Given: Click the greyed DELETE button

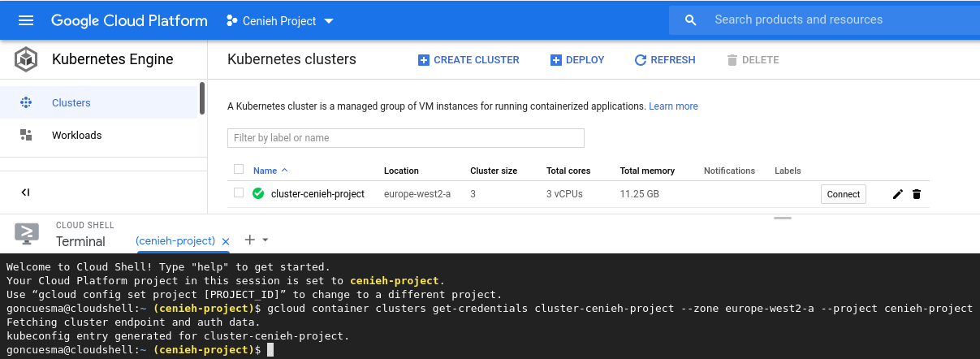Looking at the screenshot, I should (x=753, y=60).
